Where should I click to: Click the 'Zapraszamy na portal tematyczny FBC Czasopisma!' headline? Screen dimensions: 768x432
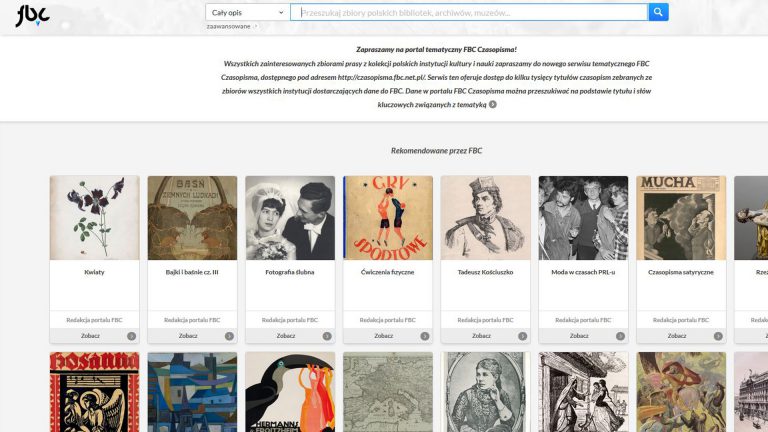436,49
